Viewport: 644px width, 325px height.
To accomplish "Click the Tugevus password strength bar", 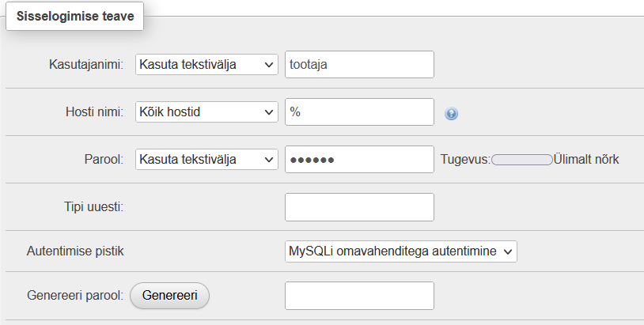I will pyautogui.click(x=521, y=160).
